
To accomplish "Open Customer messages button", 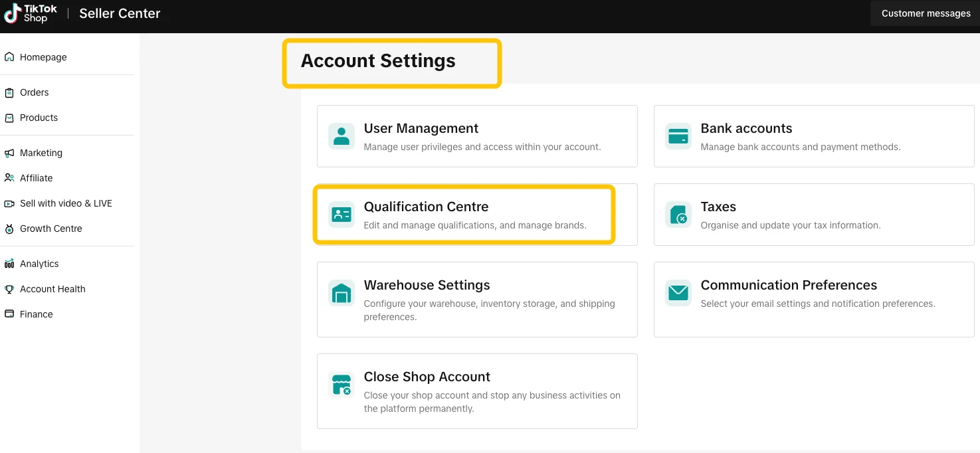I will point(926,13).
